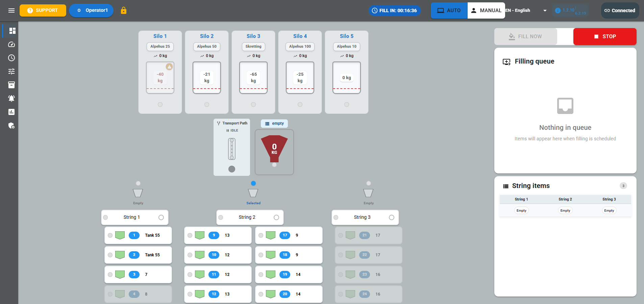
Task: Expand the Operator1 user menu
Action: point(91,10)
